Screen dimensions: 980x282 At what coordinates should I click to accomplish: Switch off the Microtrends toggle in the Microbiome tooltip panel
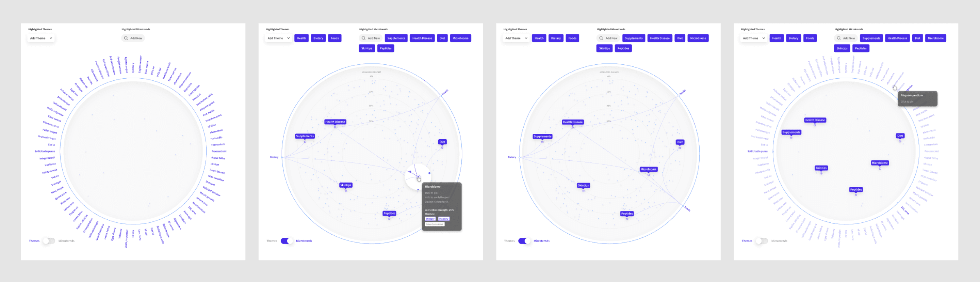tap(287, 241)
